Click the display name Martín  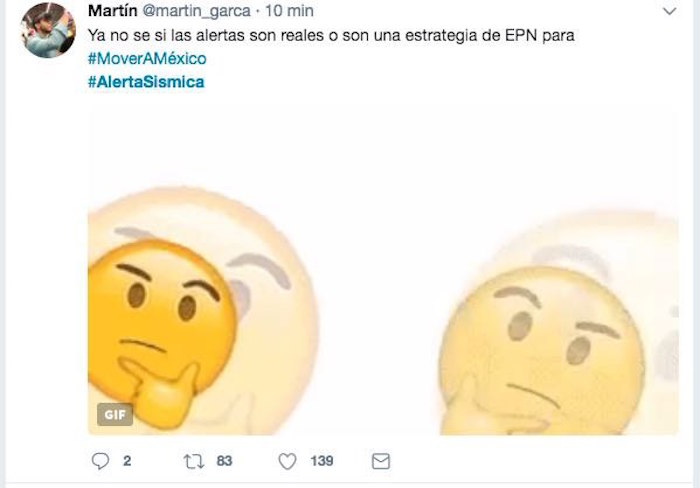click(112, 10)
